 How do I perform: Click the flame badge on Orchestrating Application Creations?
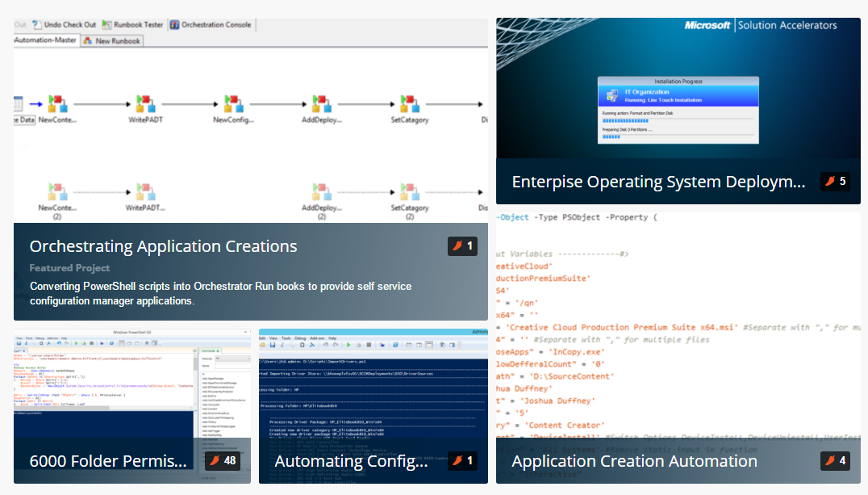pos(463,246)
